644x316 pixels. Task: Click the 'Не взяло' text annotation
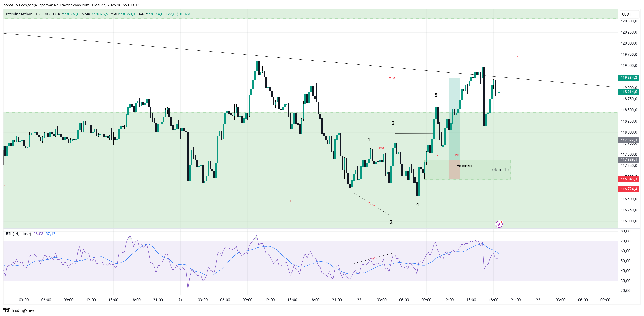pyautogui.click(x=464, y=166)
